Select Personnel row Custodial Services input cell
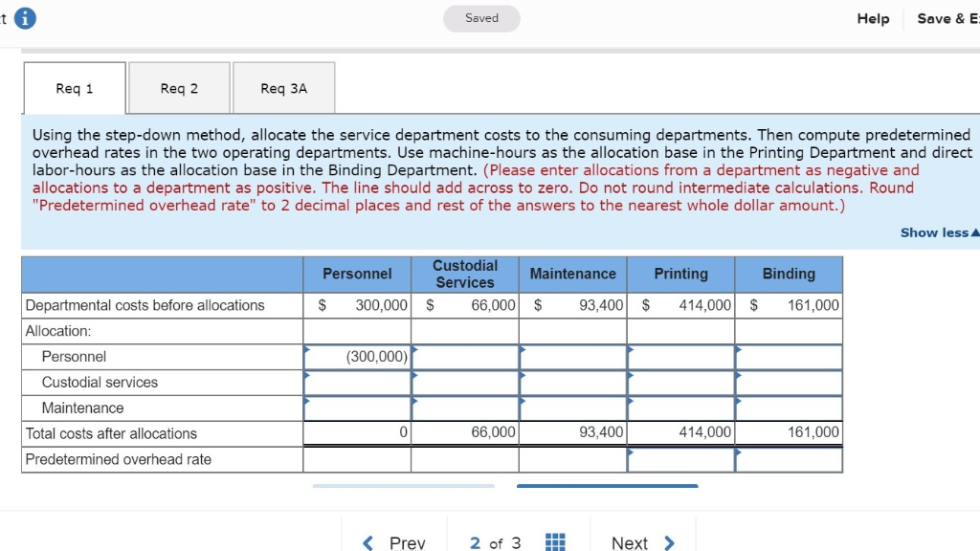Viewport: 980px width, 551px height. point(465,357)
